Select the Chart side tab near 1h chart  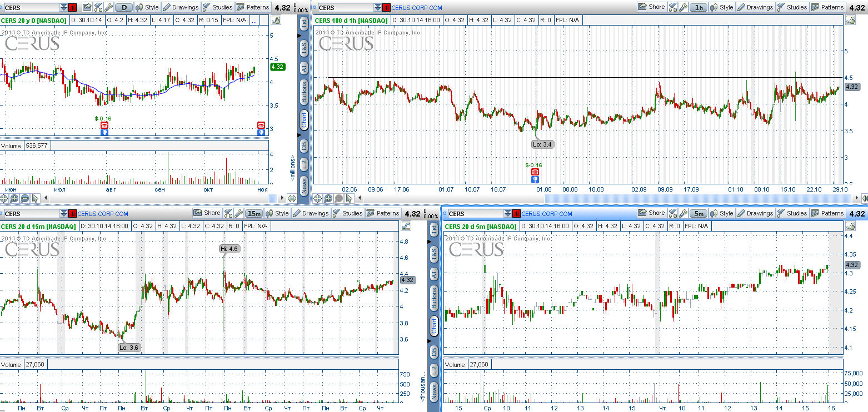tap(304, 120)
